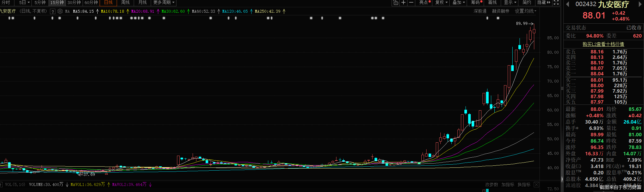This screenshot has width=644, height=192.
Task: Open the 购买L2查看十档行情 link
Action: tap(603, 44)
